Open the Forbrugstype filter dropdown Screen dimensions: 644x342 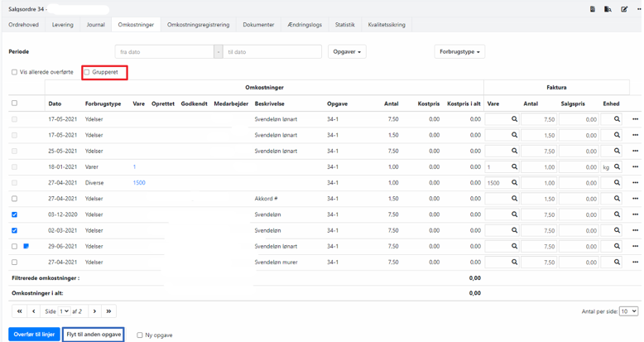(459, 51)
